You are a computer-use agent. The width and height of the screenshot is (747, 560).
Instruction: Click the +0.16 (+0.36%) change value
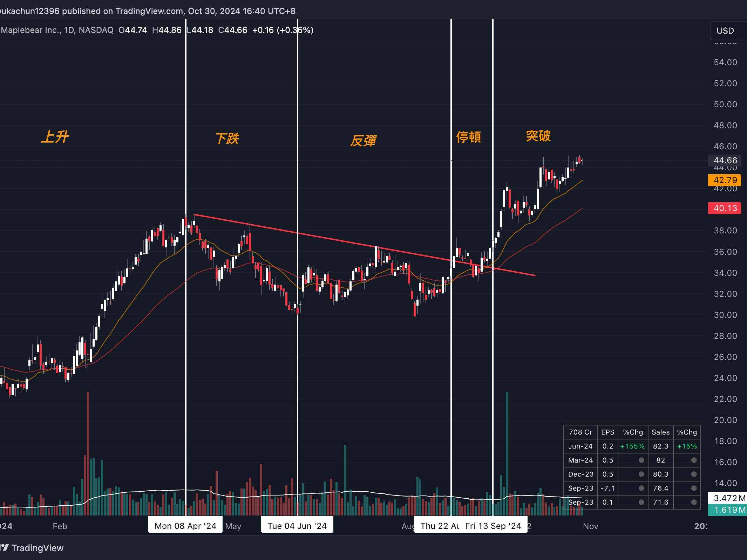pos(283,30)
